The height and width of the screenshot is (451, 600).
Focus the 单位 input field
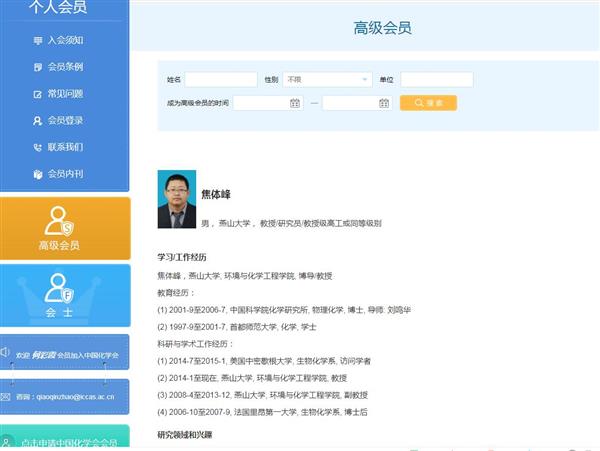436,79
